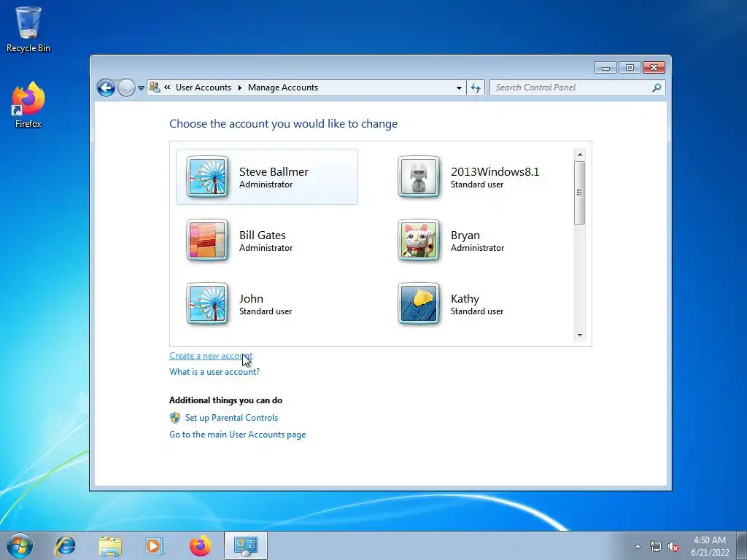The width and height of the screenshot is (747, 560).
Task: Click the Parental Controls shield icon
Action: pos(175,418)
